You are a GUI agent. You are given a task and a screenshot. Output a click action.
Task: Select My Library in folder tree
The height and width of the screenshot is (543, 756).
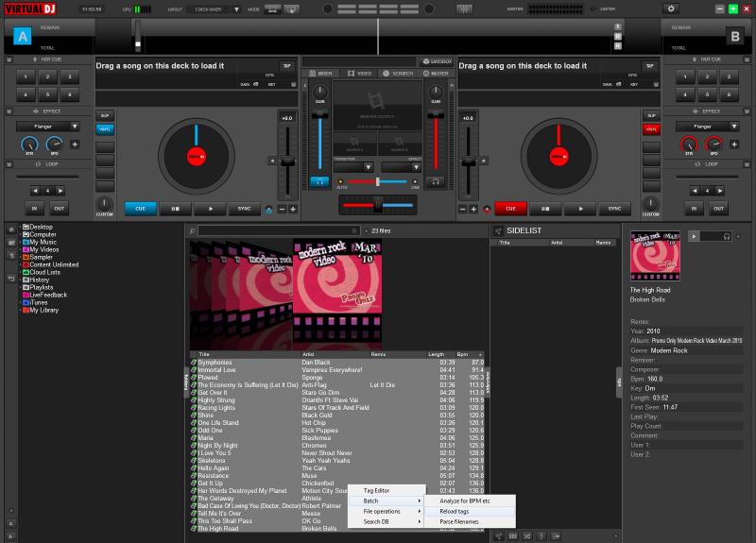point(43,311)
